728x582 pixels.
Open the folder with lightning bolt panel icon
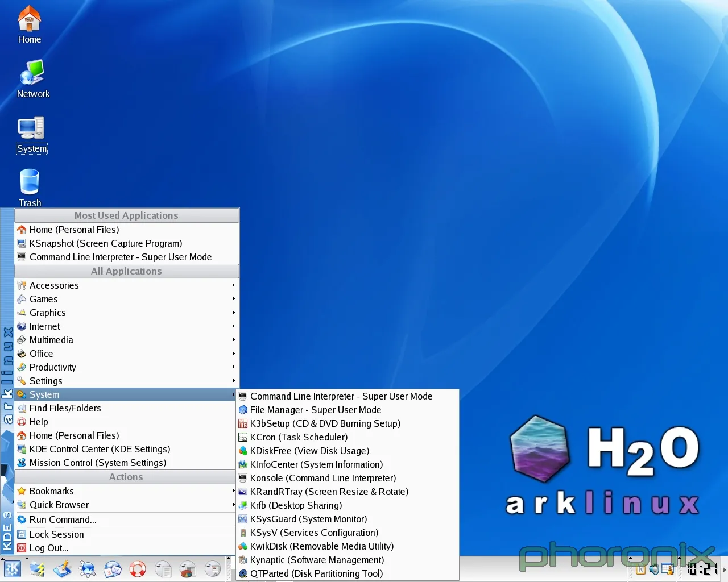pos(38,568)
